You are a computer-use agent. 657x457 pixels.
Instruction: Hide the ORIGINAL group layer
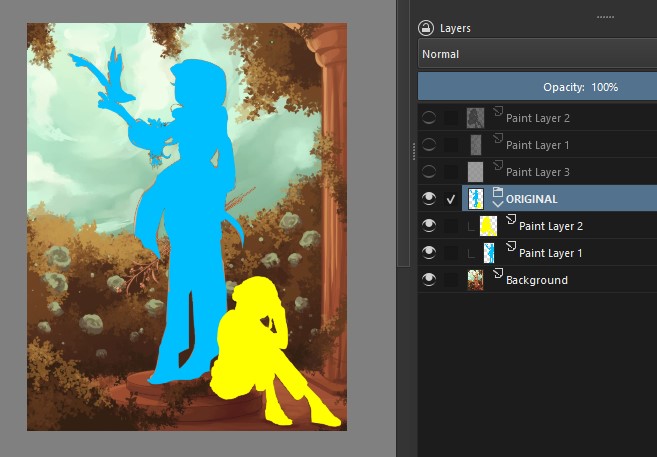tap(429, 198)
